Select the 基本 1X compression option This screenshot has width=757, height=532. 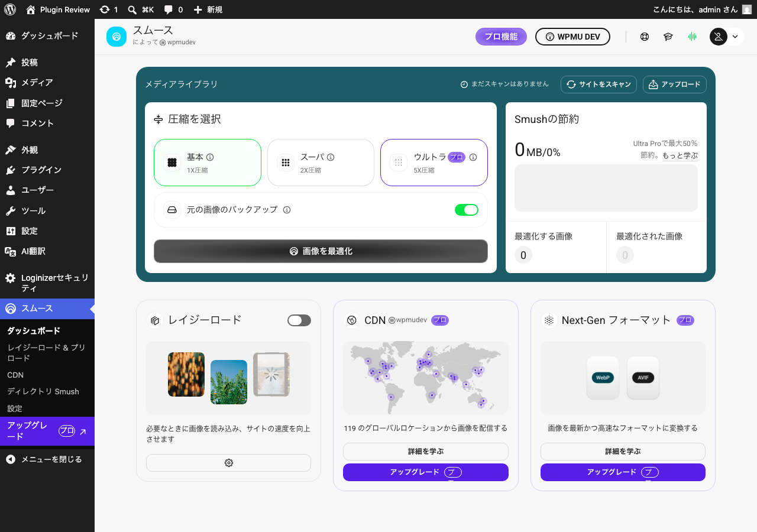(x=208, y=163)
